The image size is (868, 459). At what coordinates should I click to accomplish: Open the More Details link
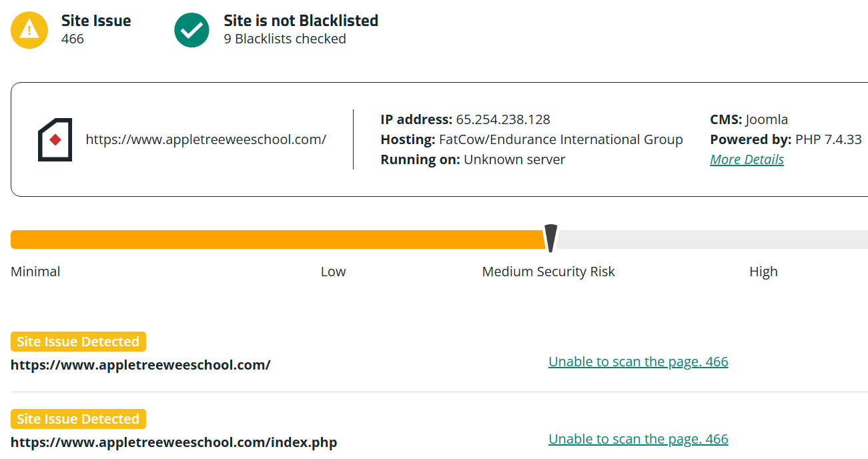747,159
